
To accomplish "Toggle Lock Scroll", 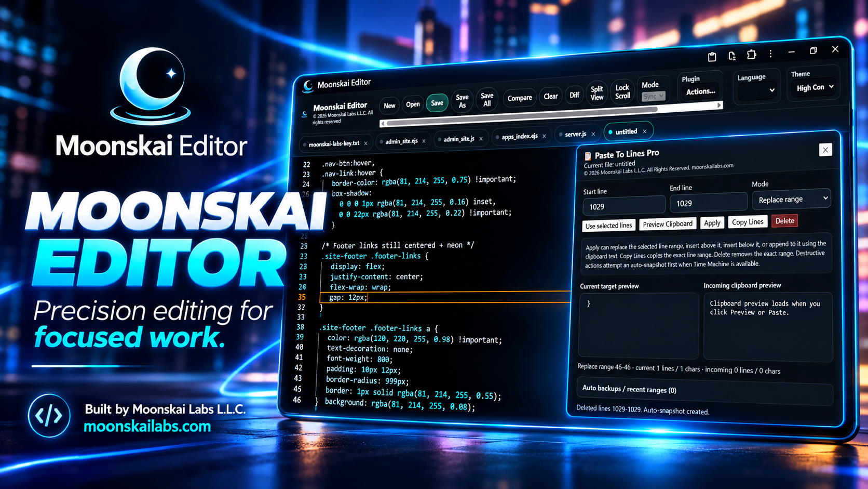I will [622, 91].
